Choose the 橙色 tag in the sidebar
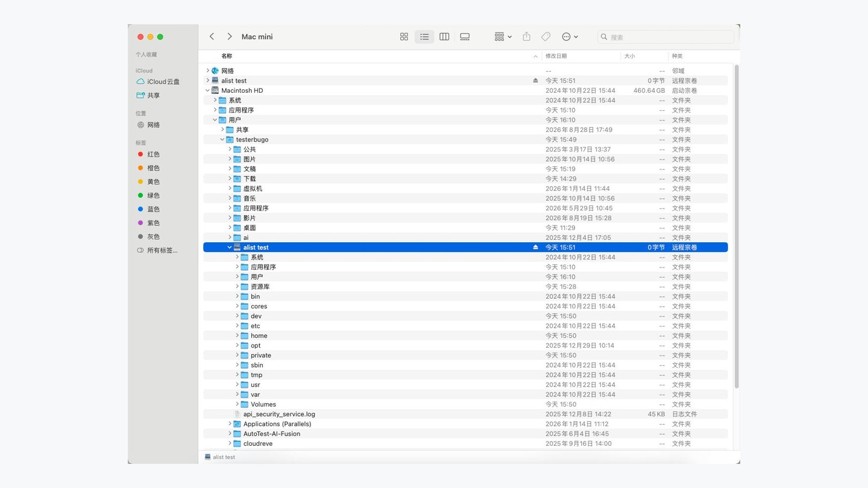Screen dimensions: 868x488 (x=148, y=168)
